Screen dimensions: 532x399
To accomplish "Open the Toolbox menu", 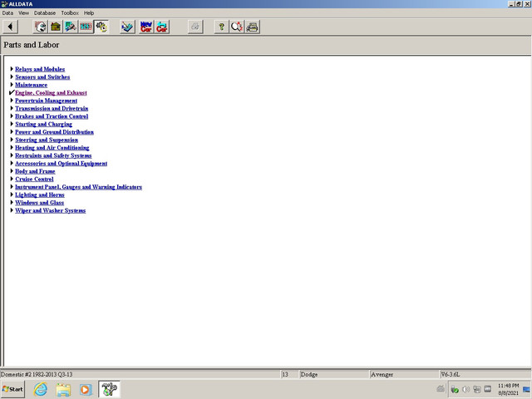I will point(70,13).
